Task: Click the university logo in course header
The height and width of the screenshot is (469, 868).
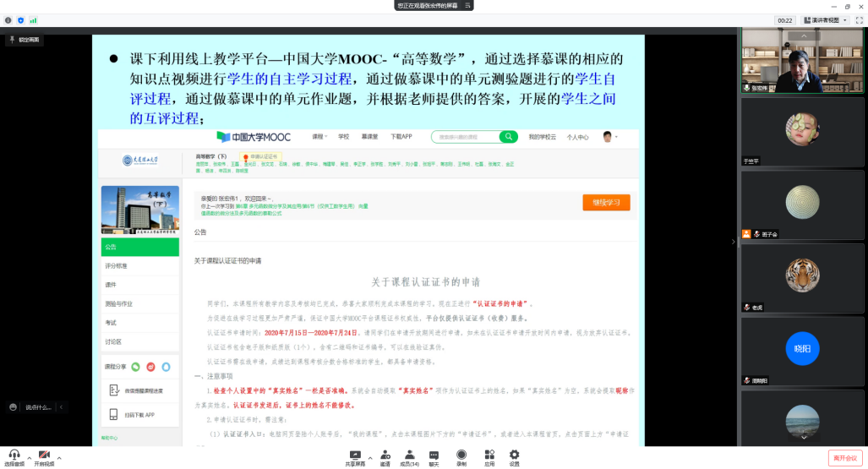Action: [x=140, y=161]
